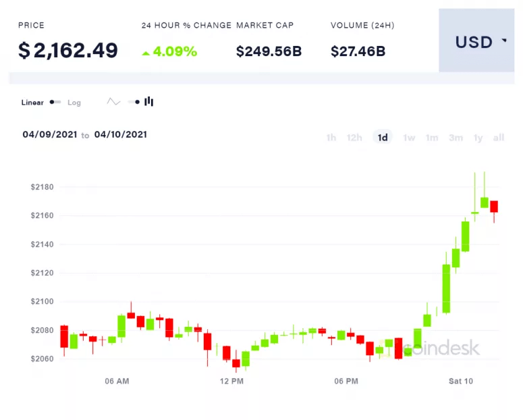Click the start date 04/09/2021
Screen dimensions: 523x420
click(x=50, y=134)
